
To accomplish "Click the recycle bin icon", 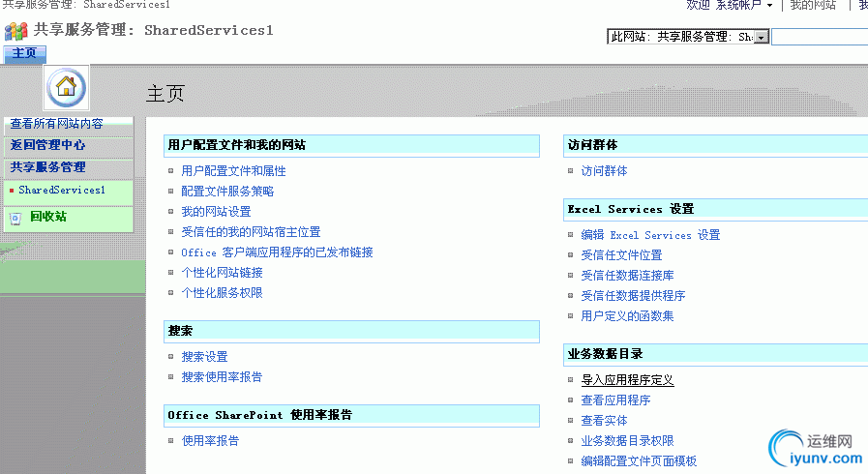I will coord(15,218).
